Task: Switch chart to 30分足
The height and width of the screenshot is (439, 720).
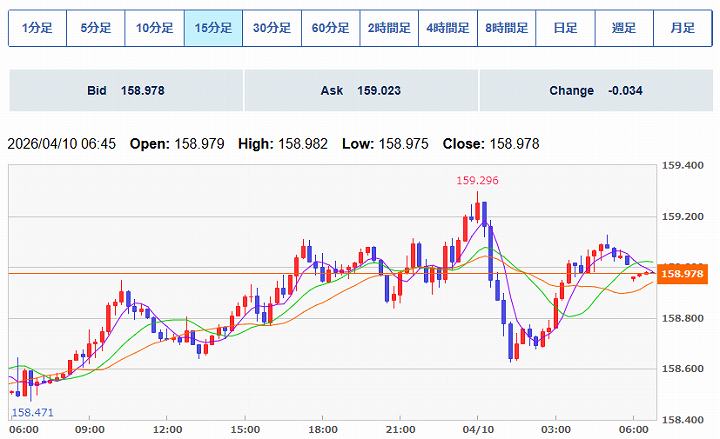Action: (272, 28)
